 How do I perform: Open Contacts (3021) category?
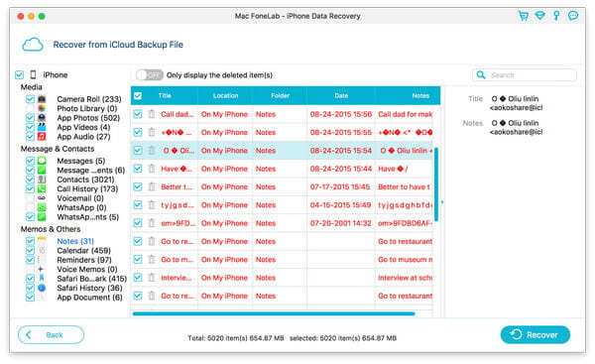pyautogui.click(x=85, y=180)
